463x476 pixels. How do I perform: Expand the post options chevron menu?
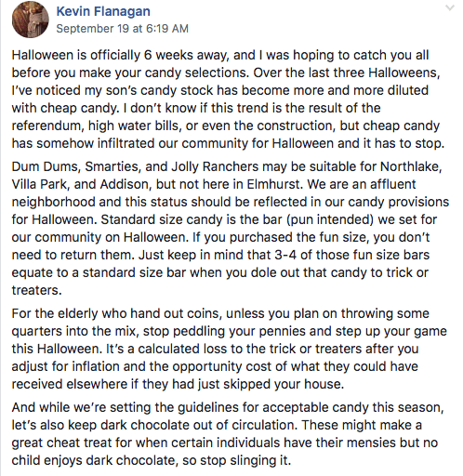(449, 8)
